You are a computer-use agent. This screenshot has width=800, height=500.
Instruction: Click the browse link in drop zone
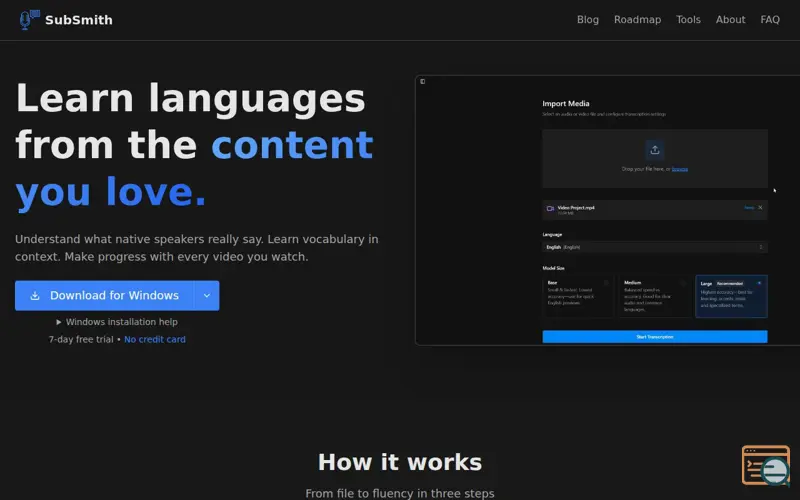[x=680, y=169]
